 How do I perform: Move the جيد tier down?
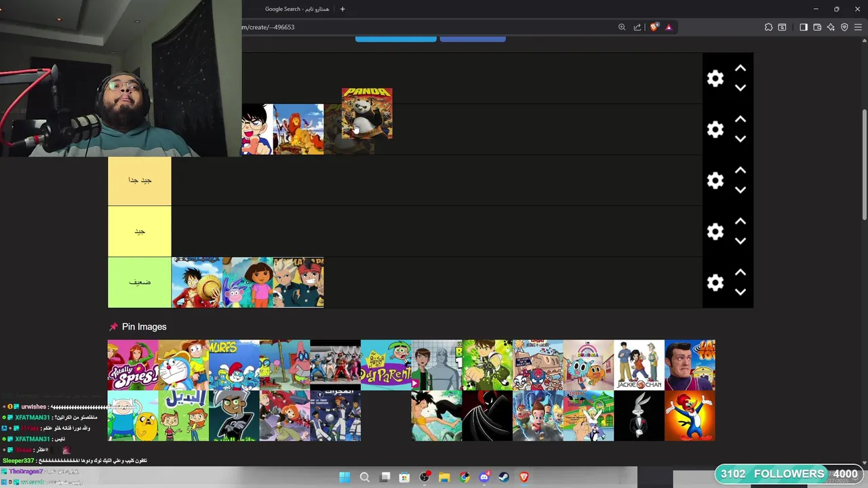tap(741, 241)
